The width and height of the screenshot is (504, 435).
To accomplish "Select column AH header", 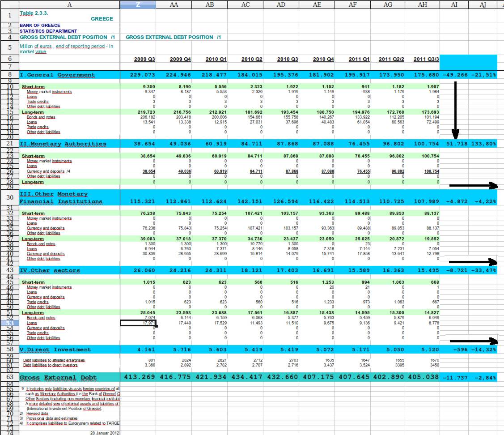I will pos(422,5).
